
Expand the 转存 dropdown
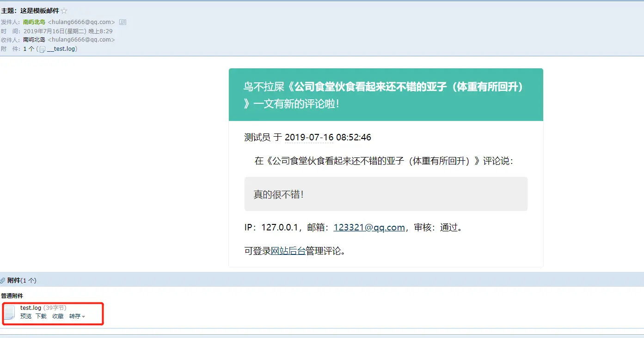pyautogui.click(x=77, y=316)
